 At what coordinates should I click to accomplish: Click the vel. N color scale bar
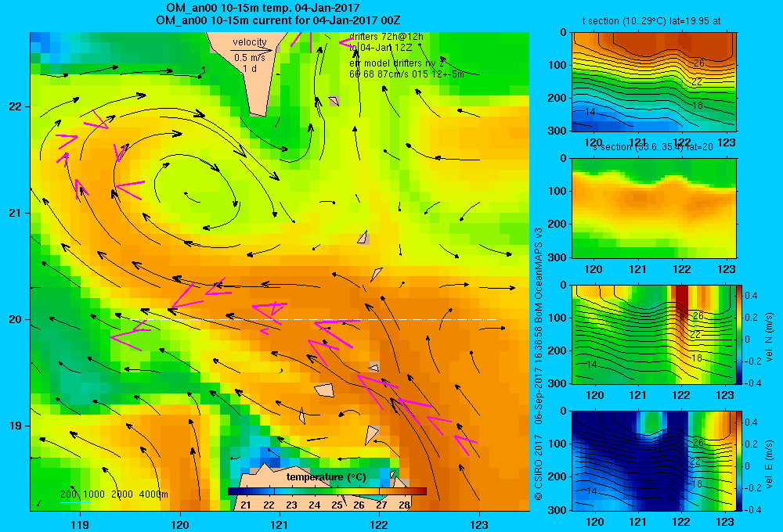739,334
